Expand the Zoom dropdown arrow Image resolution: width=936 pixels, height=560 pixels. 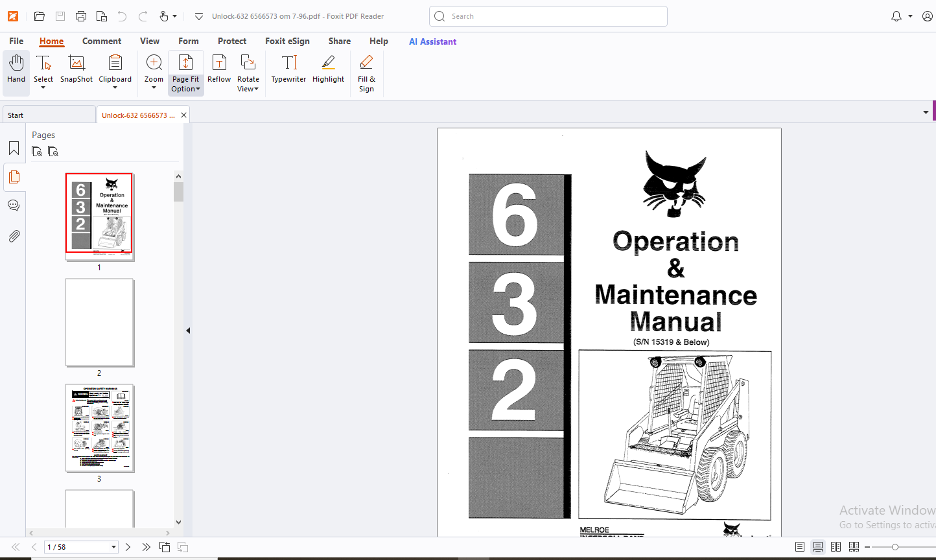coord(154,88)
